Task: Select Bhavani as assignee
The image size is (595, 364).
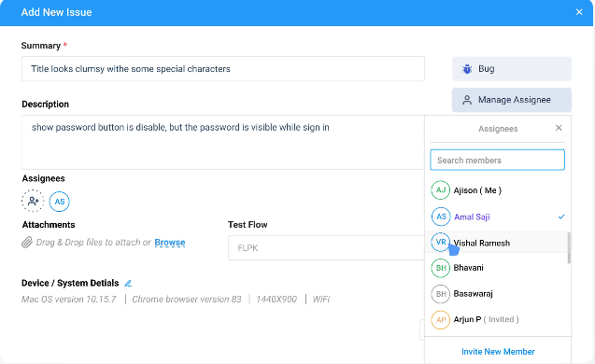Action: (497, 268)
